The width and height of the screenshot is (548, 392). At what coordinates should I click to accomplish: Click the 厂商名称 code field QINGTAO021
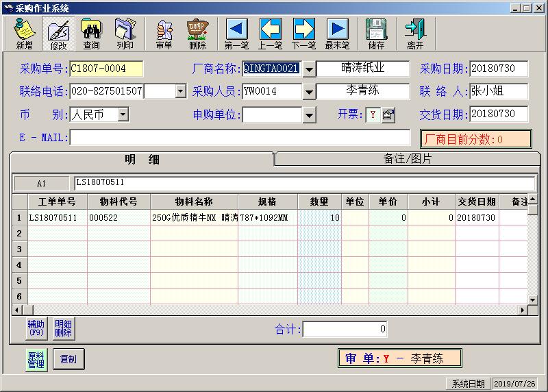pos(271,69)
